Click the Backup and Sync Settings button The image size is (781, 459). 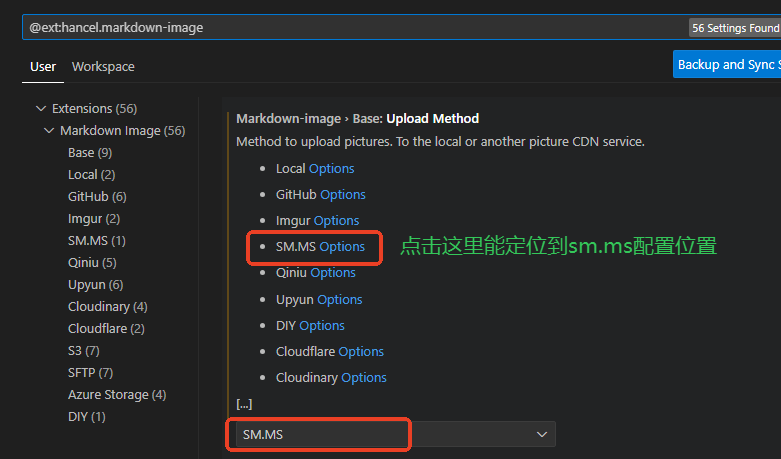pyautogui.click(x=727, y=65)
